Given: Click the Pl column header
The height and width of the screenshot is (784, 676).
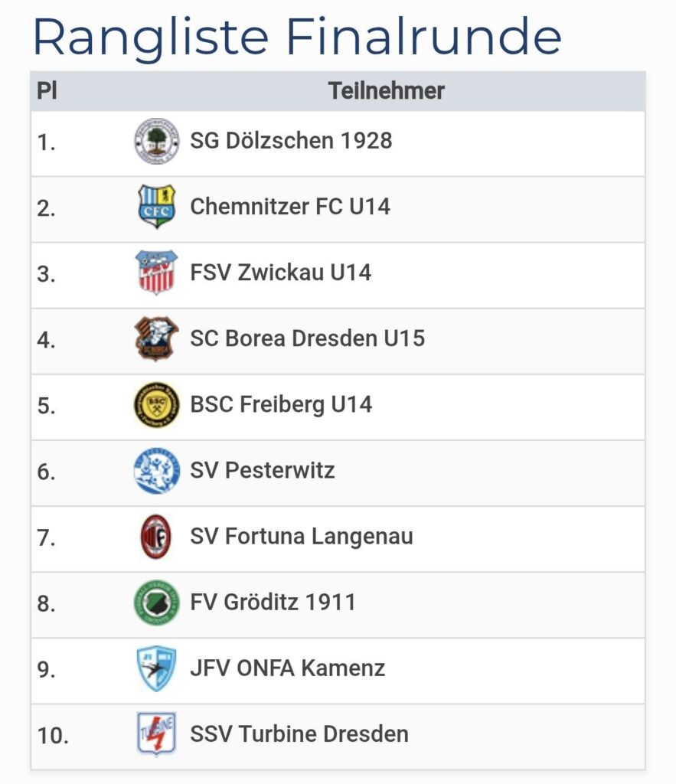Looking at the screenshot, I should click(47, 91).
